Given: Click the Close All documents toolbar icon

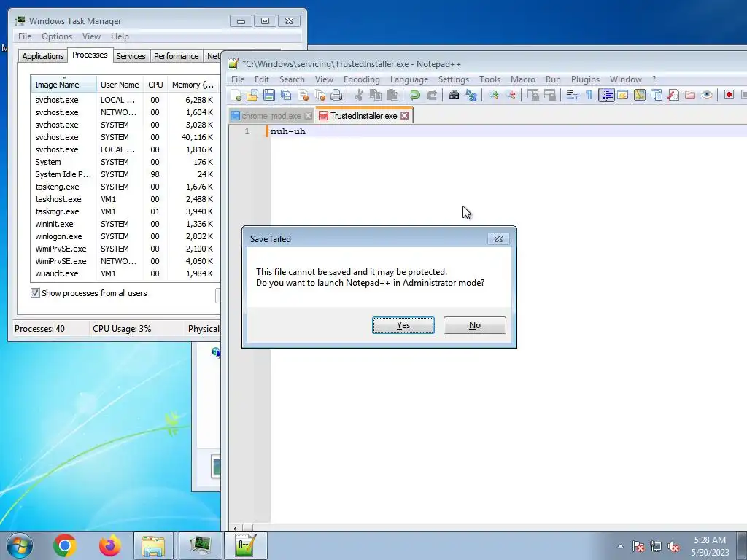Looking at the screenshot, I should [x=320, y=96].
